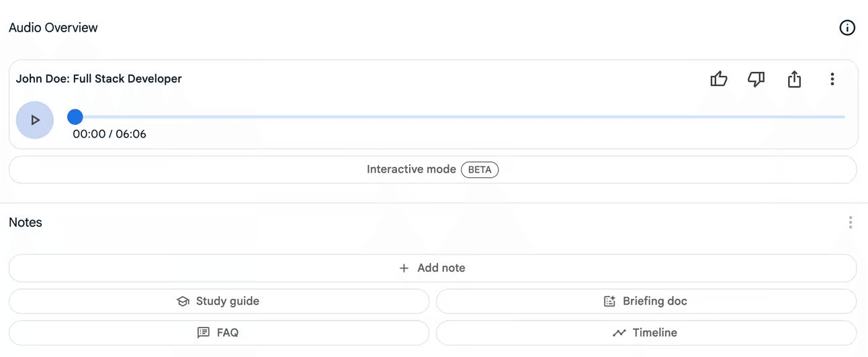
Task: Generate a Study guide
Action: pos(219,301)
